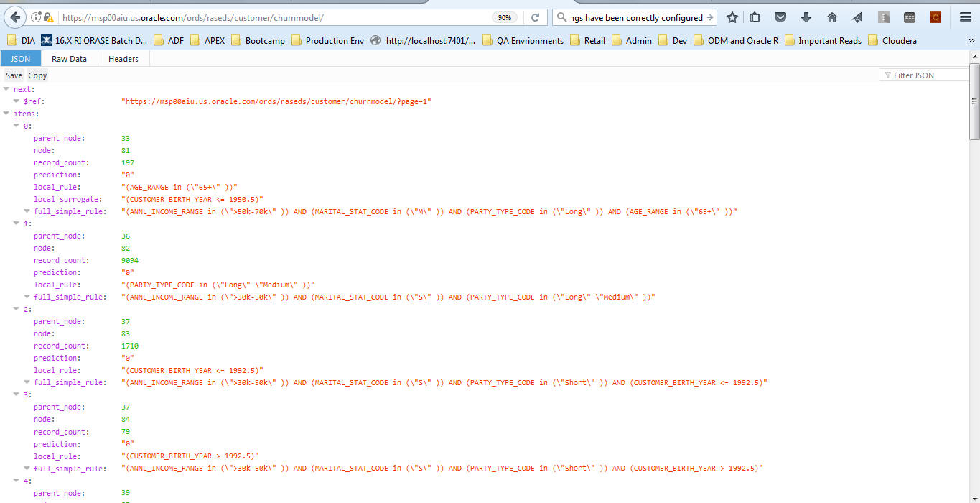Reload the page with the refresh icon
The image size is (980, 503).
click(x=535, y=17)
